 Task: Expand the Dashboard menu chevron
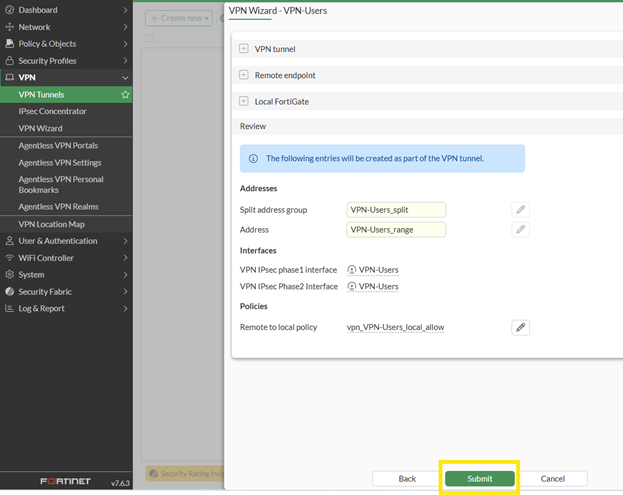click(126, 10)
